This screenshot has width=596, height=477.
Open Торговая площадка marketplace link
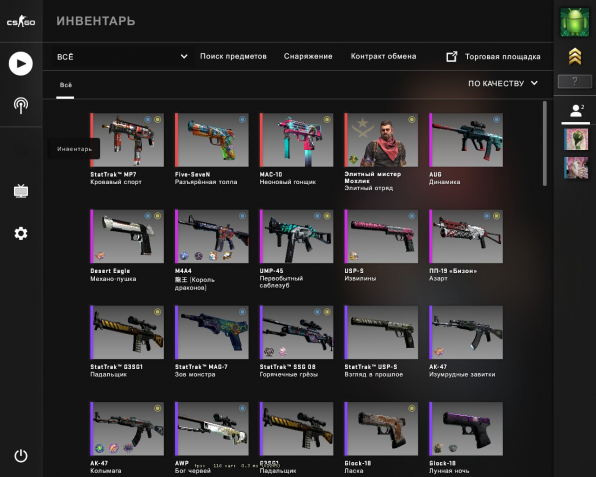493,57
